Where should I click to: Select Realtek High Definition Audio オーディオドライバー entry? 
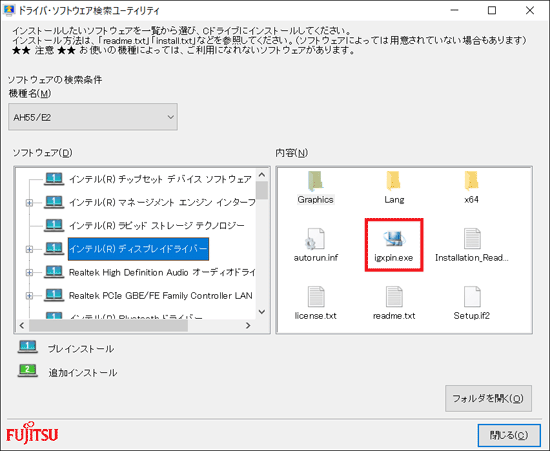click(162, 272)
